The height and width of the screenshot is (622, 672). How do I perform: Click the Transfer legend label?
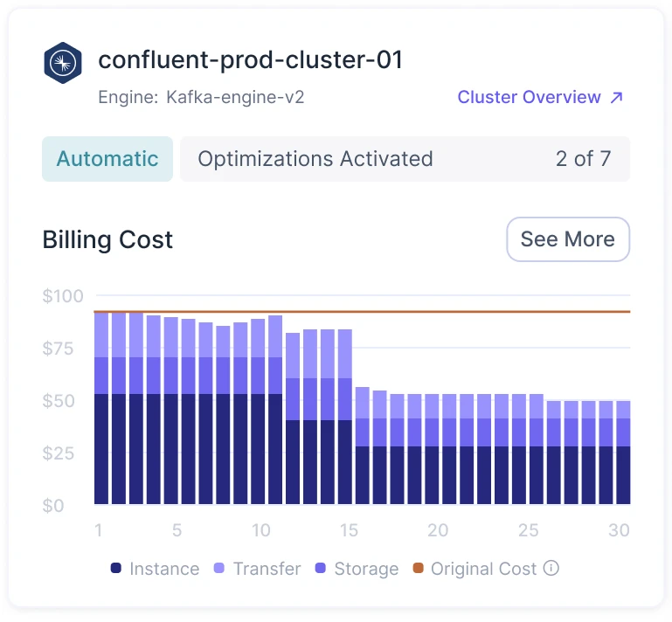267,569
